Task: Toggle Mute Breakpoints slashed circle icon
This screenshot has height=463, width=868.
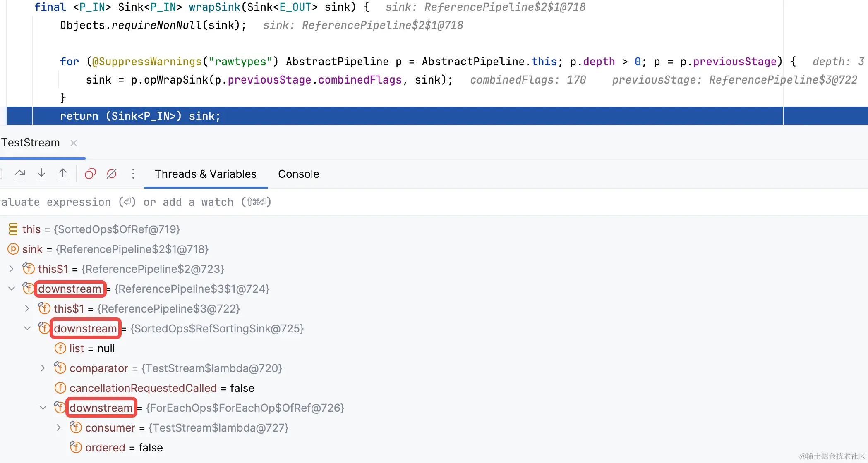Action: [x=112, y=174]
